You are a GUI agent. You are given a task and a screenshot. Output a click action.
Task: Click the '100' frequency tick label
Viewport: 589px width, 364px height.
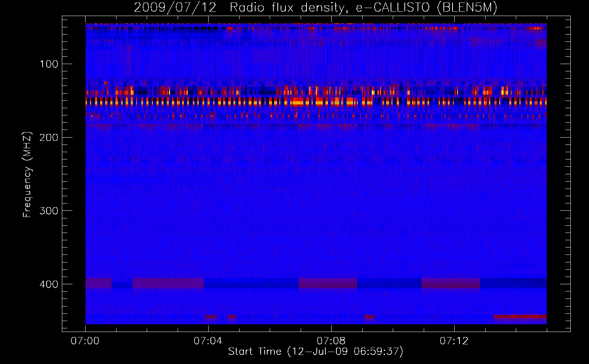[x=49, y=64]
